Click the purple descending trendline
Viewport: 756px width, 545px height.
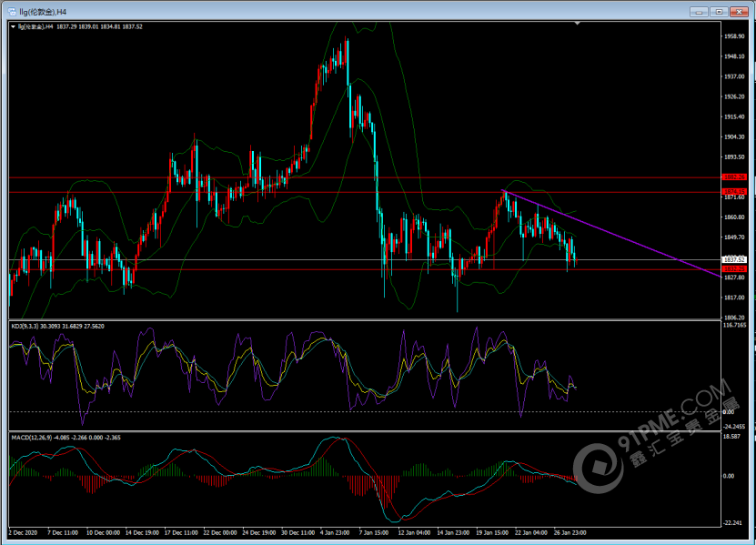click(612, 234)
